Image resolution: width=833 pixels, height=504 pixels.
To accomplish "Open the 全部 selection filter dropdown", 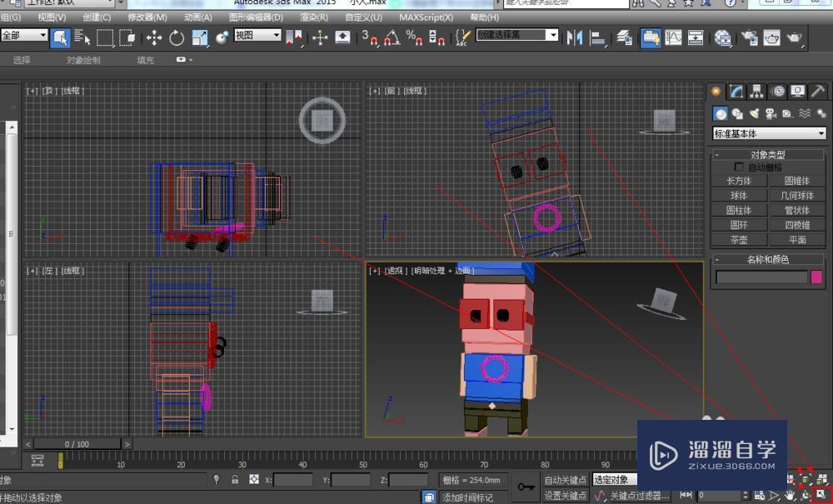I will click(x=23, y=36).
